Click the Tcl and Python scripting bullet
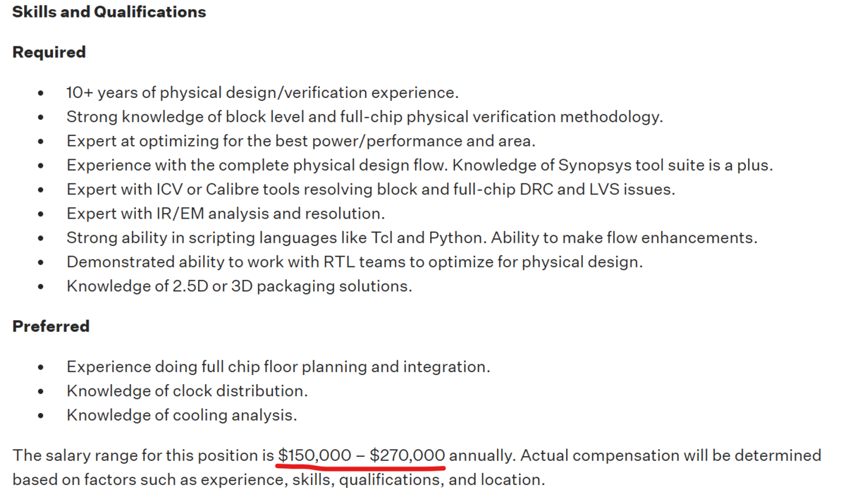Image resolution: width=846 pixels, height=504 pixels. pyautogui.click(x=412, y=238)
